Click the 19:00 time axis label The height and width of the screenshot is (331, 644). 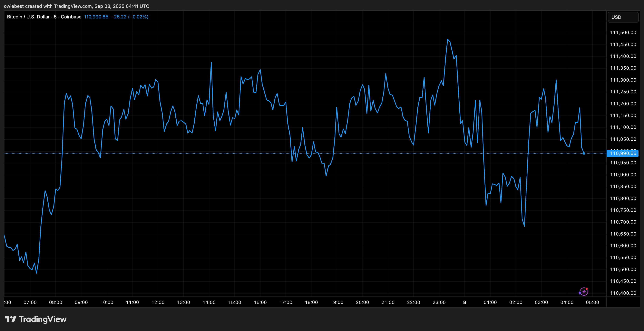click(337, 302)
